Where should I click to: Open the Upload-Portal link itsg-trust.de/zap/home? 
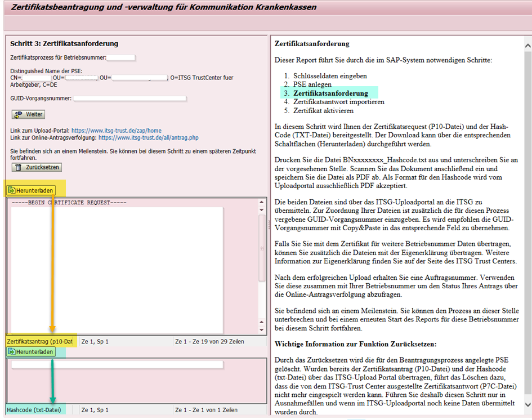pyautogui.click(x=117, y=131)
